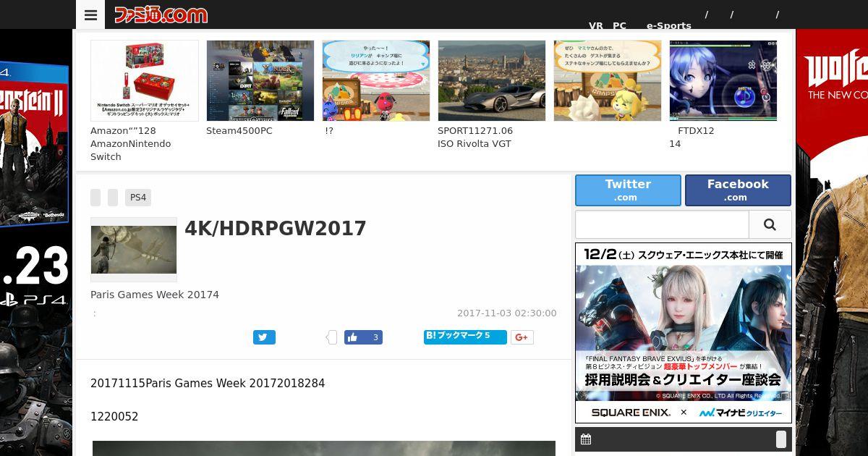
Task: Share article via Twitter bird button
Action: coord(264,337)
